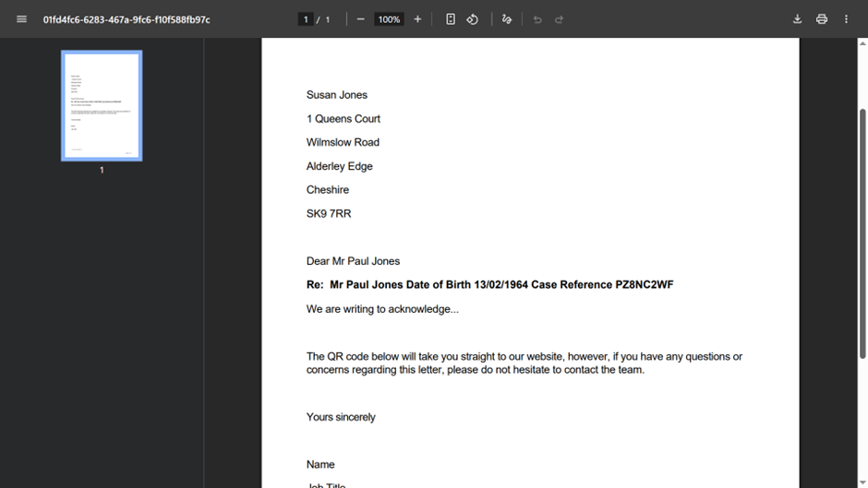Click the vertical scrollbar on the right

click(x=862, y=231)
